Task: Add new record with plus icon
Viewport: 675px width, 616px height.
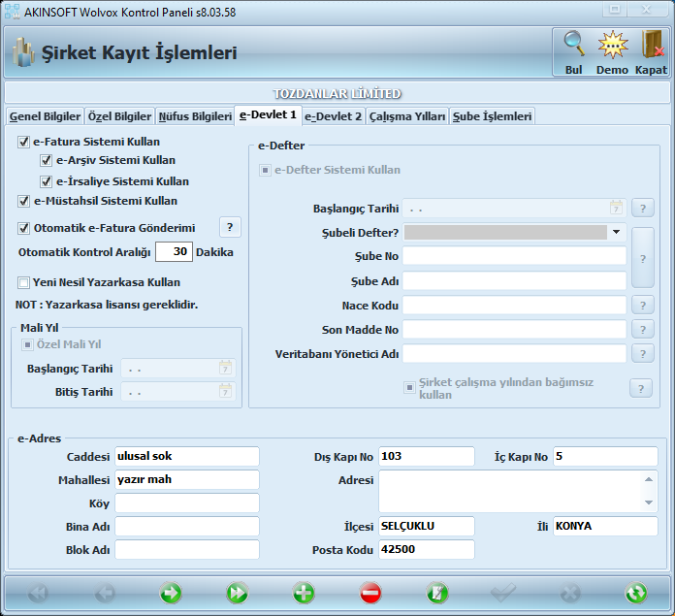Action: point(304,593)
